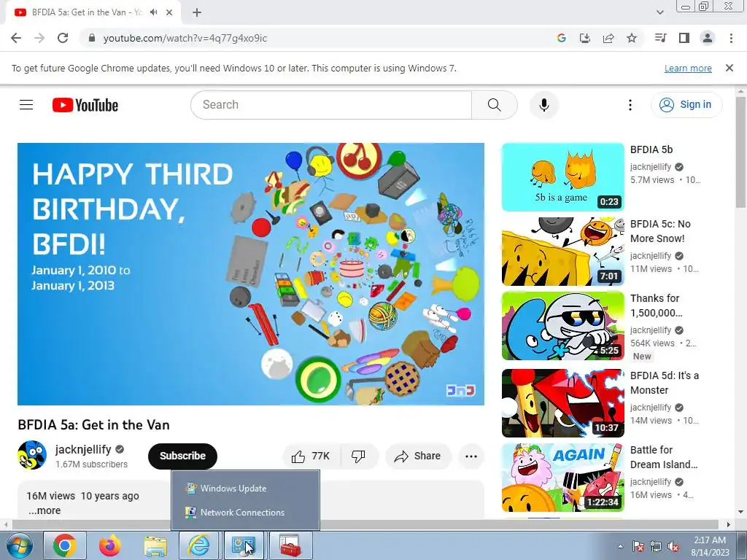Subscribe to jacknjellify
The height and width of the screenshot is (560, 747).
tap(182, 456)
